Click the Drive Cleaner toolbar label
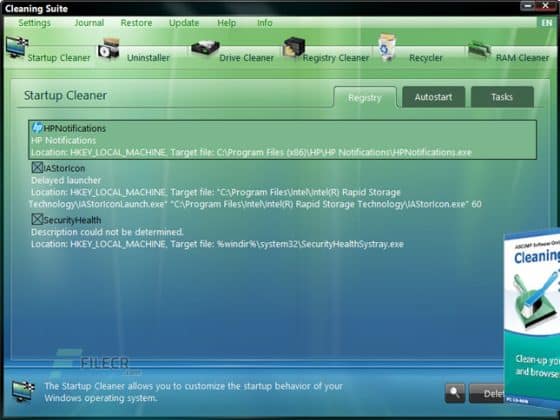The width and height of the screenshot is (560, 420). pyautogui.click(x=246, y=58)
